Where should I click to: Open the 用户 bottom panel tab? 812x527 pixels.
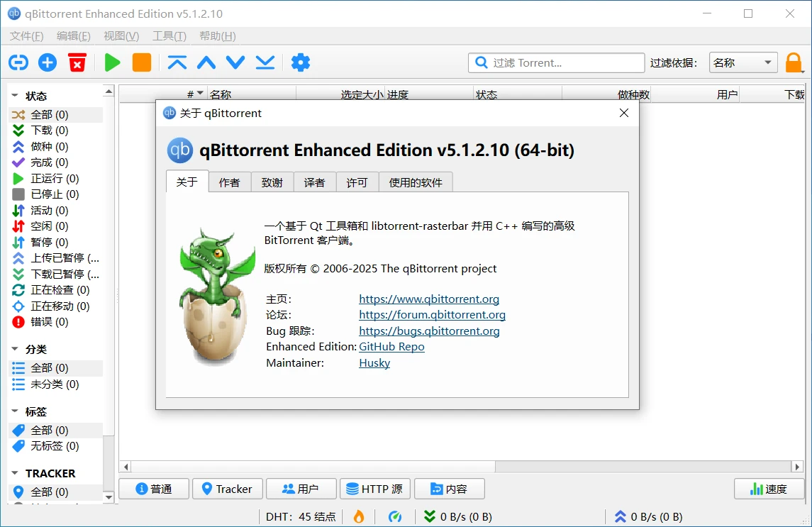pos(301,489)
